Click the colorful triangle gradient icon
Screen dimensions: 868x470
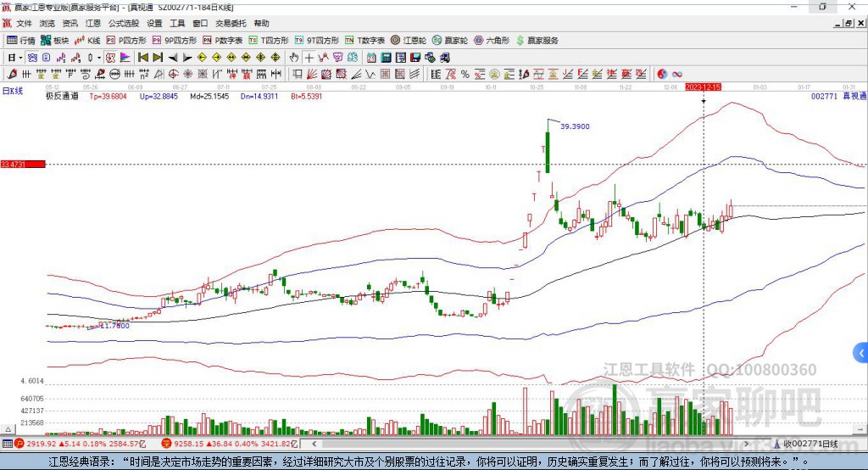(x=125, y=58)
